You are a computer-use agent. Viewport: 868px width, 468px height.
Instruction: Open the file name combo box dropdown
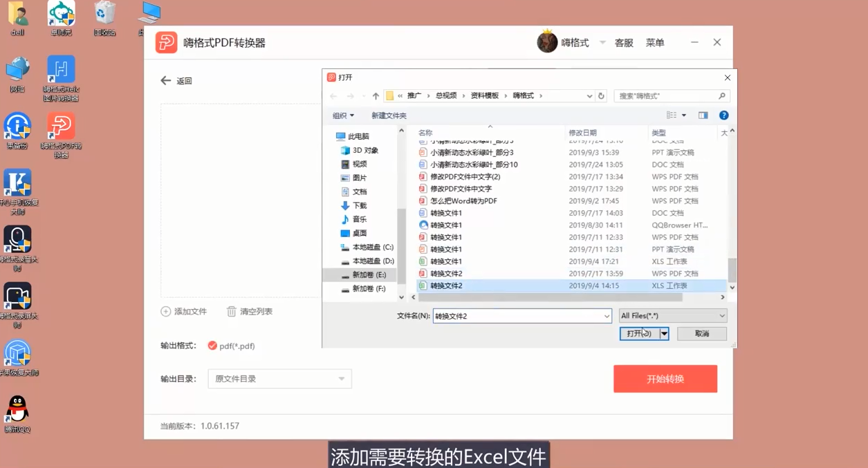coord(607,316)
